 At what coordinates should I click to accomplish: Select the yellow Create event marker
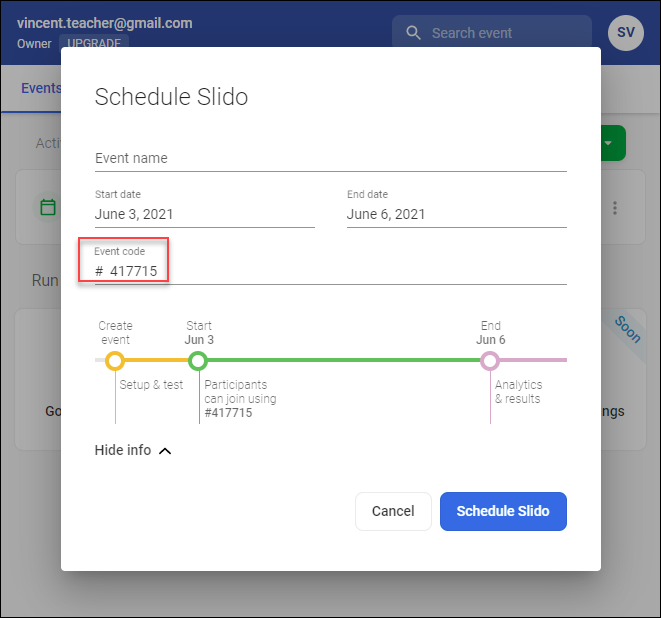[x=115, y=360]
